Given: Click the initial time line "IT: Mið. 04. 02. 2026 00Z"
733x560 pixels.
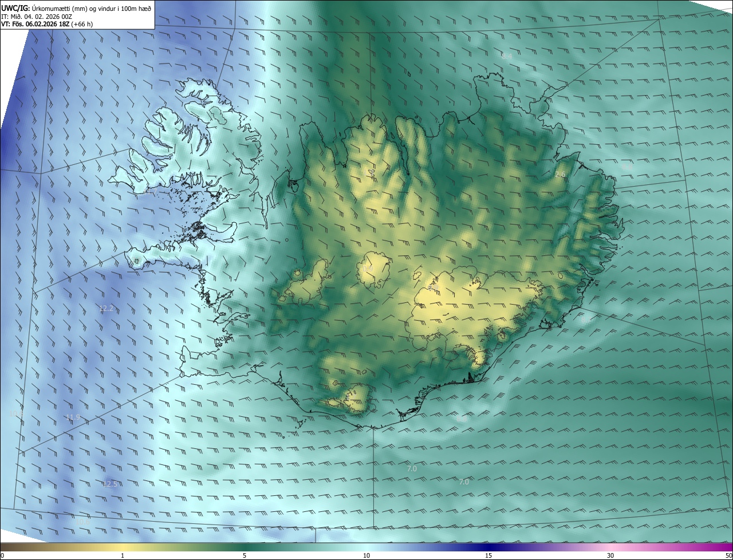Looking at the screenshot, I should [x=36, y=17].
